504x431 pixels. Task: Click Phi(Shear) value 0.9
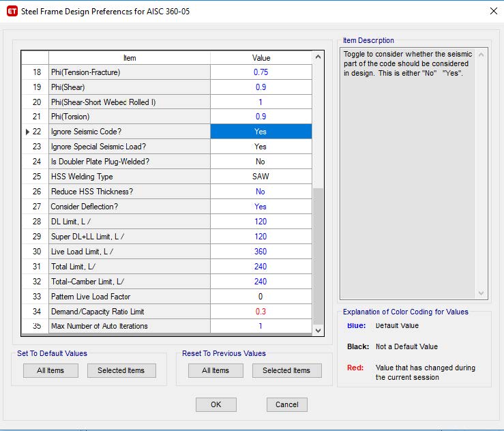[261, 87]
